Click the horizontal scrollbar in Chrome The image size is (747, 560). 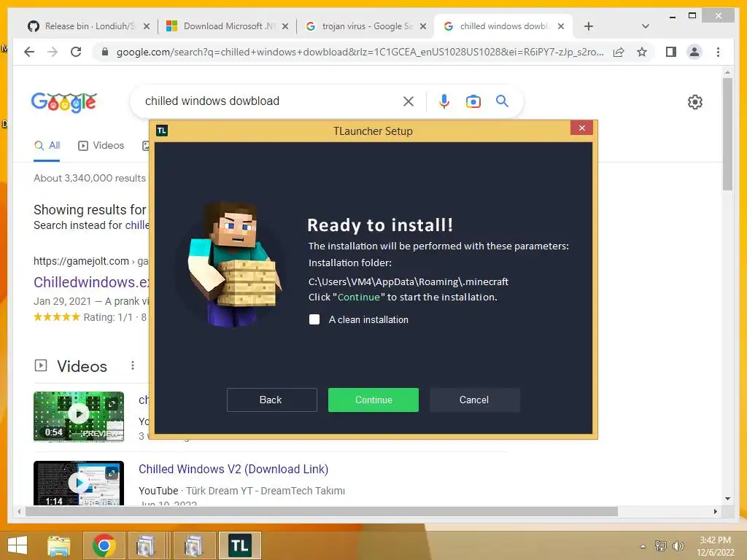322,511
